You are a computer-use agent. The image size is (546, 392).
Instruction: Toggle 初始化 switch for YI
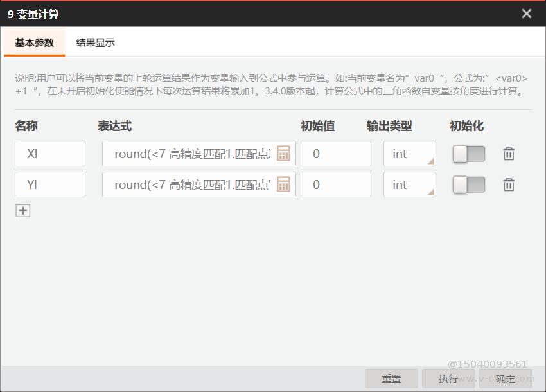pyautogui.click(x=469, y=184)
